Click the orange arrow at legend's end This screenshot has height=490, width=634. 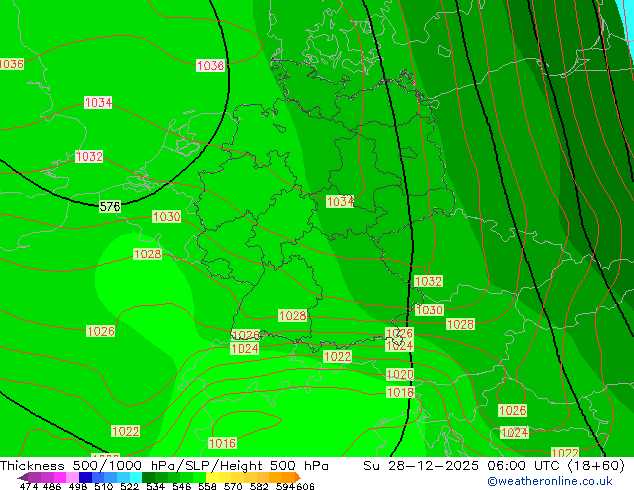click(298, 477)
